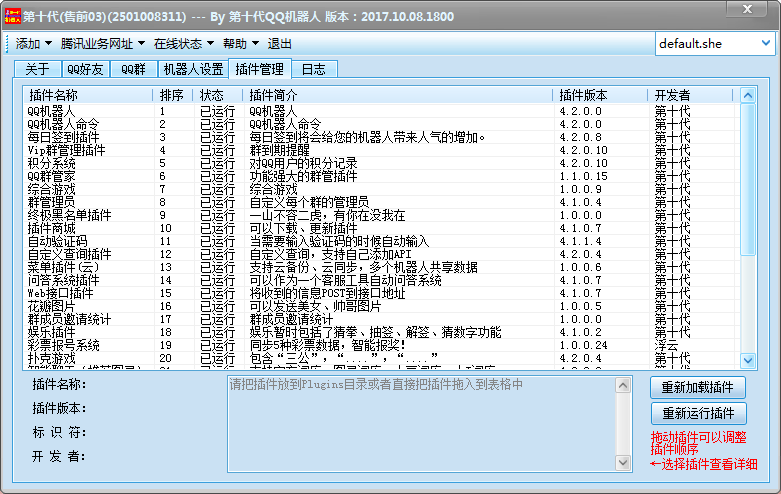Viewport: 781px width, 494px height.
Task: Open the 日志 tab
Action: coord(314,69)
